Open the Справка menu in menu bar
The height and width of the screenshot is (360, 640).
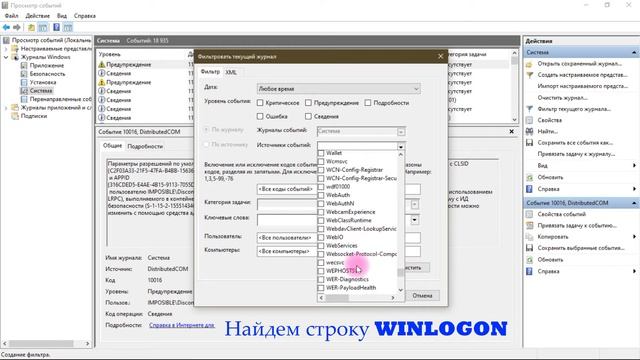coord(85,16)
